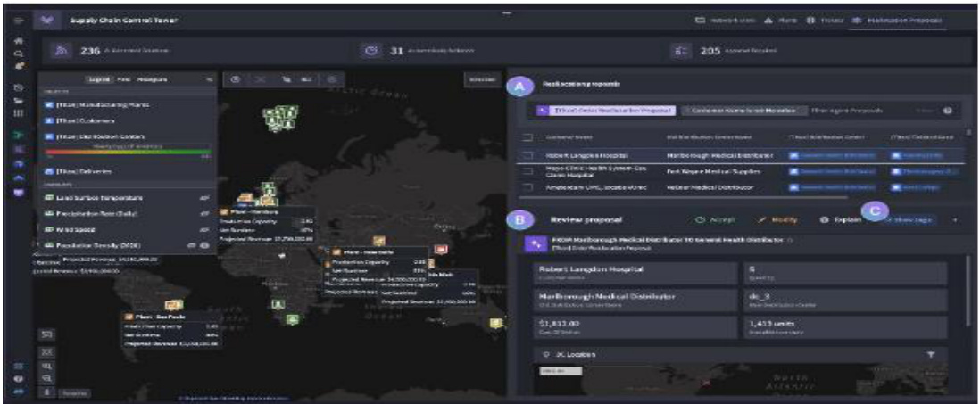Select the Histogram tab in the map panel

coord(152,80)
